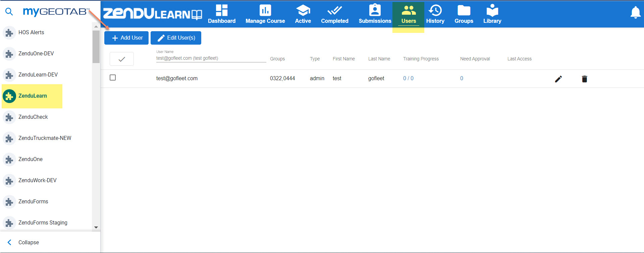Open ZenduTruckmate-NEW in sidebar
Image resolution: width=644 pixels, height=253 pixels.
[45, 138]
